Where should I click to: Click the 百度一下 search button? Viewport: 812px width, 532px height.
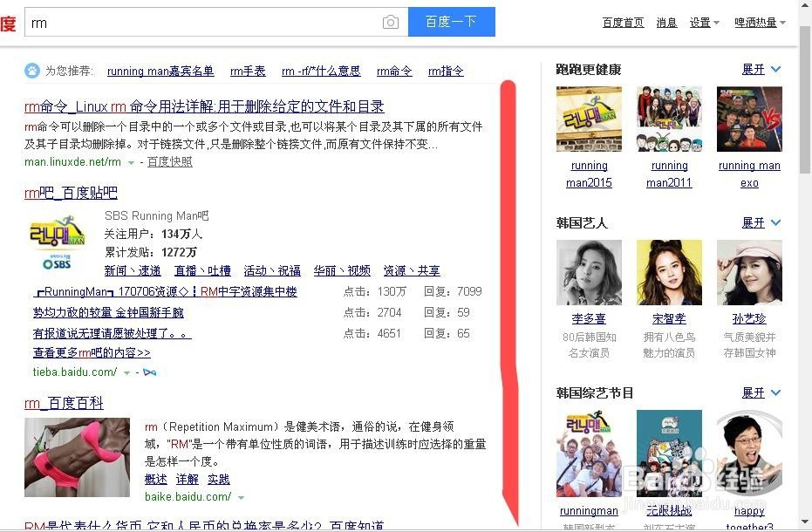pyautogui.click(x=452, y=22)
